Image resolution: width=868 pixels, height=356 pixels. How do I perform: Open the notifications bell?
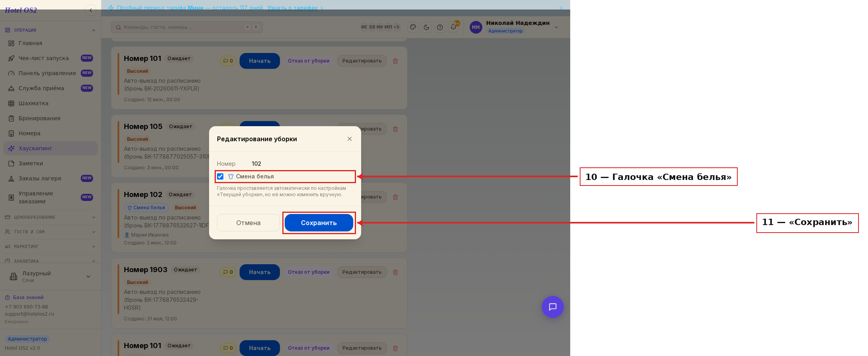click(453, 27)
